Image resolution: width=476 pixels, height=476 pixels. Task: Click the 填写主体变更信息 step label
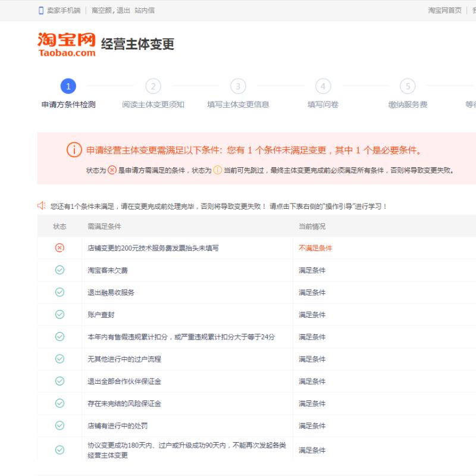tap(239, 105)
